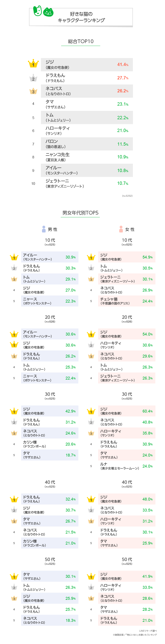Click the gold crown beside 60.4% ジジ row

pos(91,411)
